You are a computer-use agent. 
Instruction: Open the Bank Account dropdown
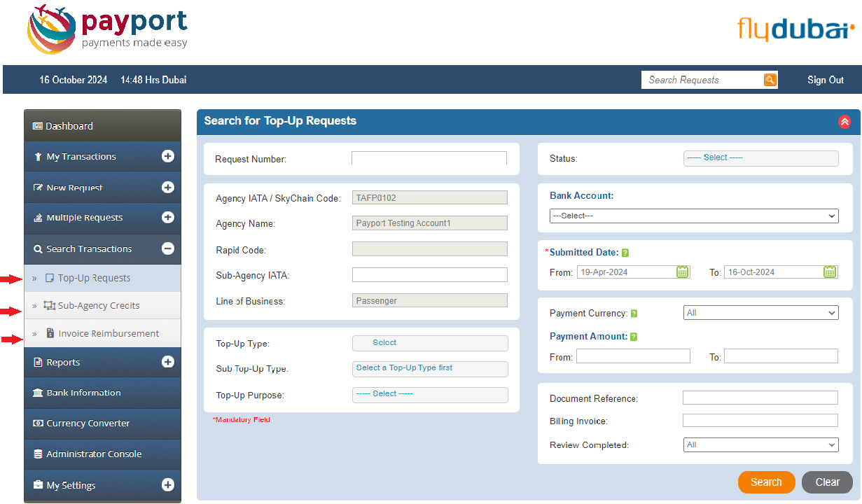[693, 216]
